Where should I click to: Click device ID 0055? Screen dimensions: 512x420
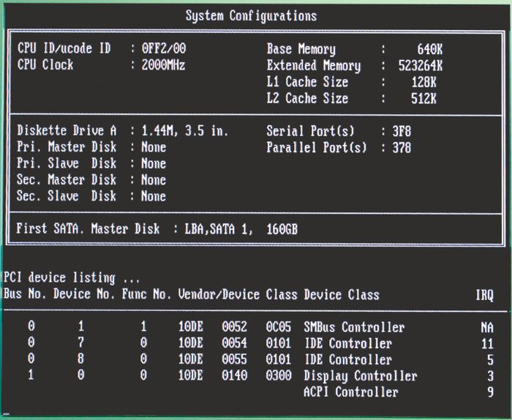tap(235, 359)
